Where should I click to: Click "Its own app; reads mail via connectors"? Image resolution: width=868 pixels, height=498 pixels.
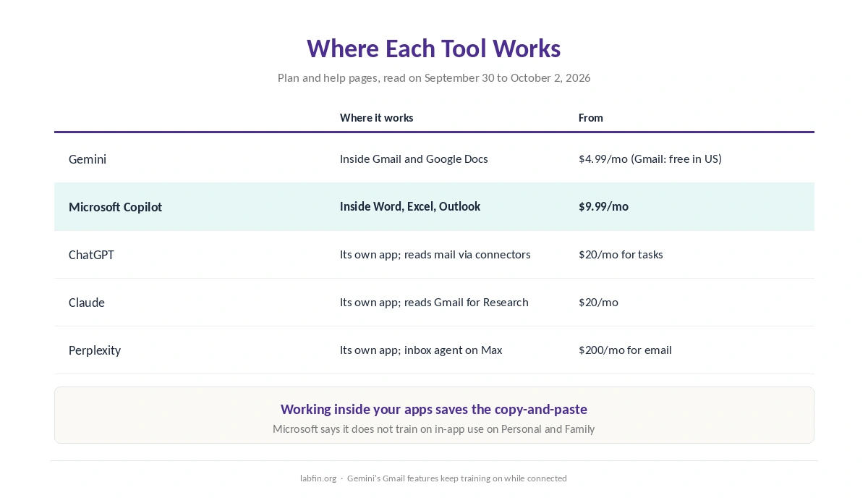pyautogui.click(x=435, y=255)
